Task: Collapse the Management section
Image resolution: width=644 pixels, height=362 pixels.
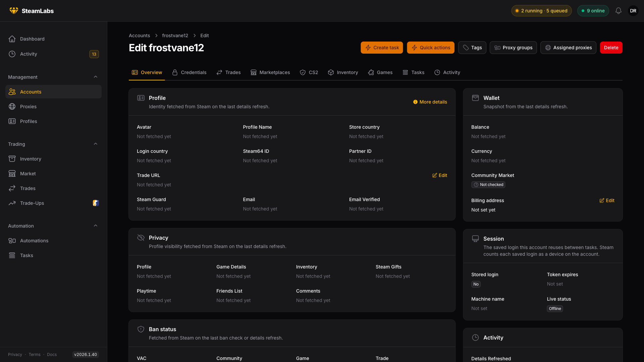Action: coord(96,77)
